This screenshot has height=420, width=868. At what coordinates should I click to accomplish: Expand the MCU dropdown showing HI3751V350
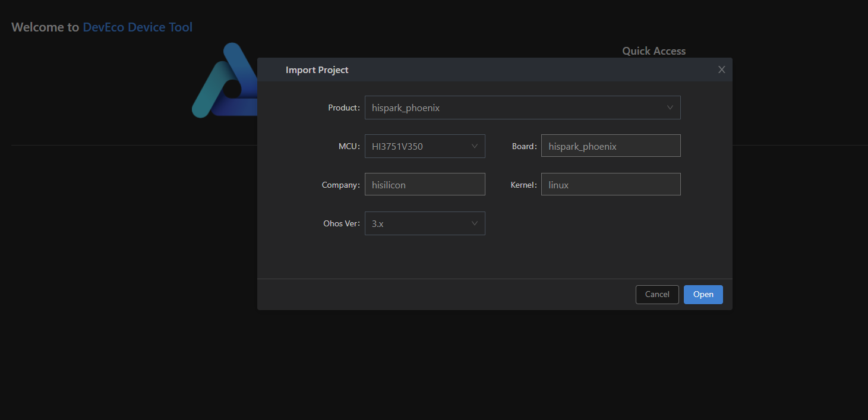tap(417, 146)
